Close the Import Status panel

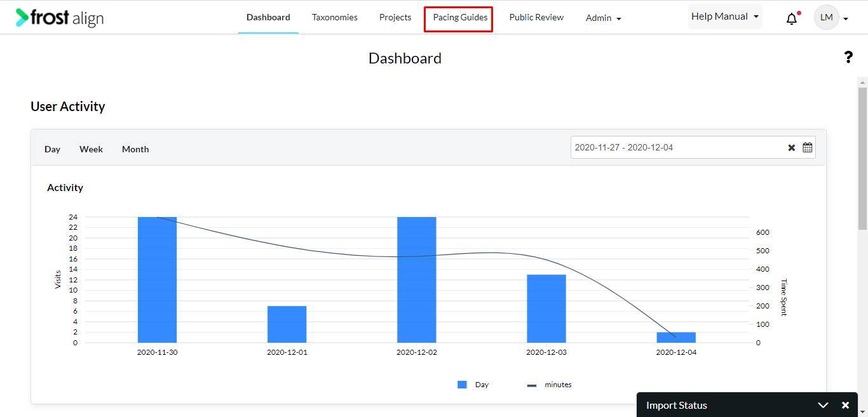(845, 405)
